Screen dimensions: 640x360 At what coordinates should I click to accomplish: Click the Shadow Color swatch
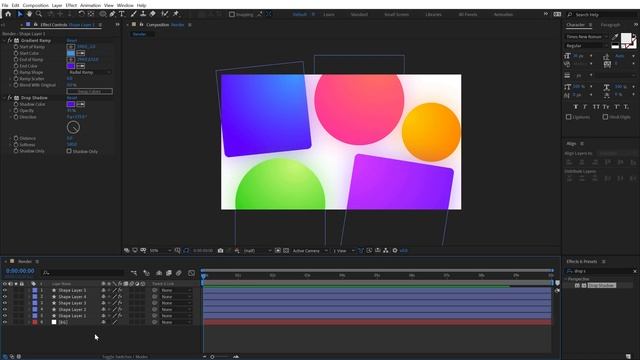[71, 104]
